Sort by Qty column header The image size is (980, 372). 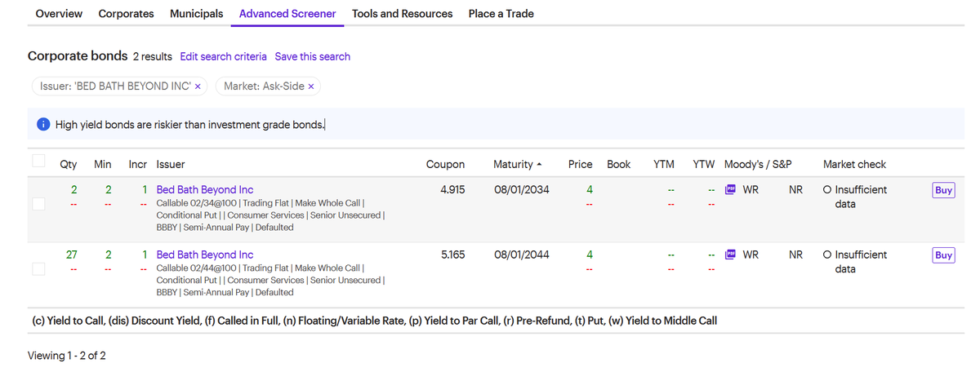point(69,164)
